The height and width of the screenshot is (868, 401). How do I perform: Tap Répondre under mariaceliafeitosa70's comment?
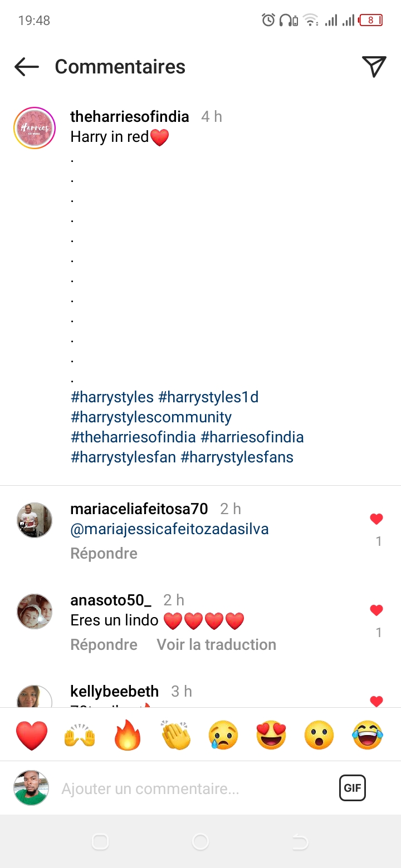[104, 554]
